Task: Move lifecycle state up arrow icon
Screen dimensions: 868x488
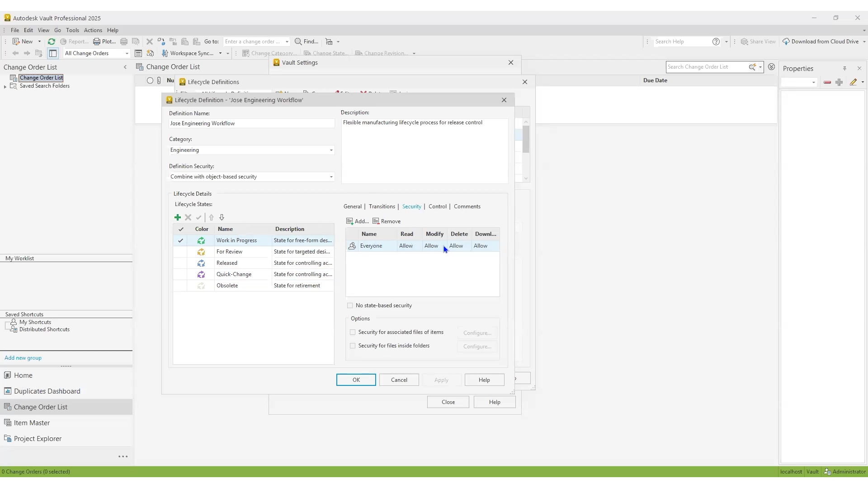Action: click(x=211, y=217)
